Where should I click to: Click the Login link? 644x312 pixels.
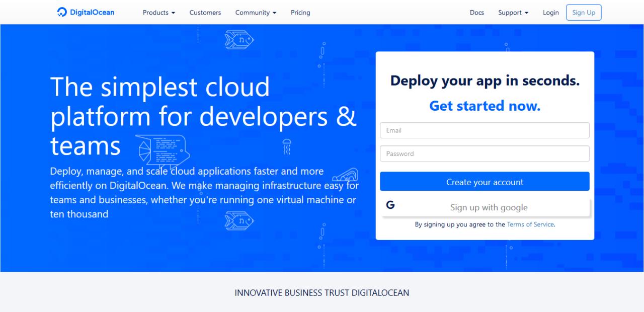[x=550, y=13]
